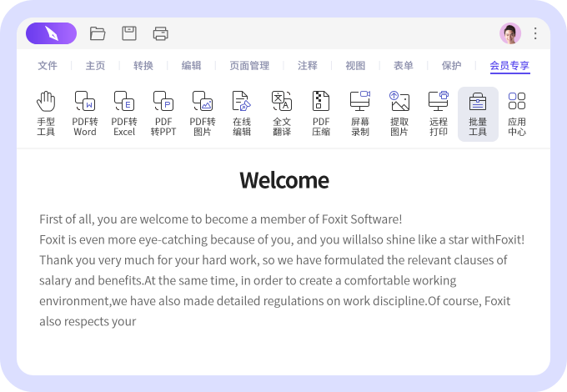Click the purple Foxit pen logo button
Image resolution: width=567 pixels, height=392 pixels.
(x=51, y=33)
